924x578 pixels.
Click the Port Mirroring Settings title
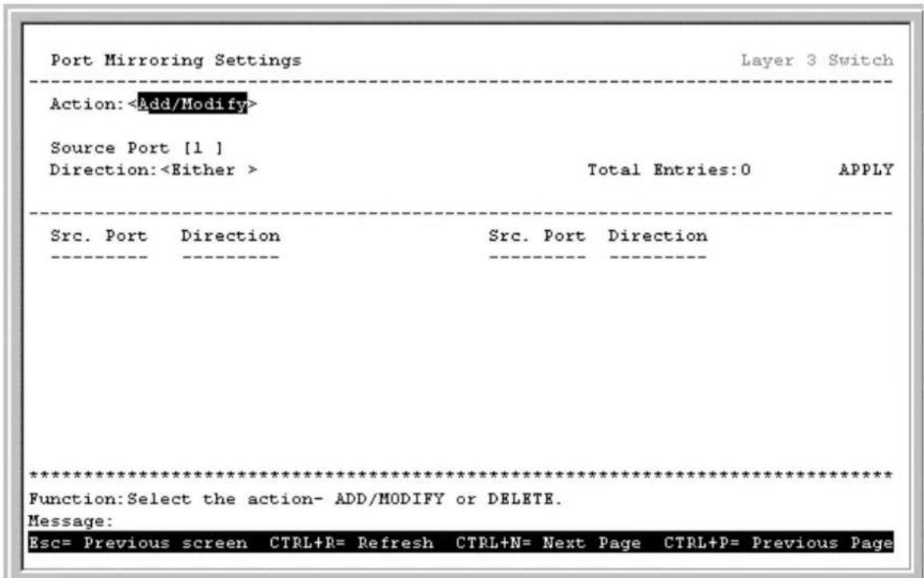click(x=176, y=61)
